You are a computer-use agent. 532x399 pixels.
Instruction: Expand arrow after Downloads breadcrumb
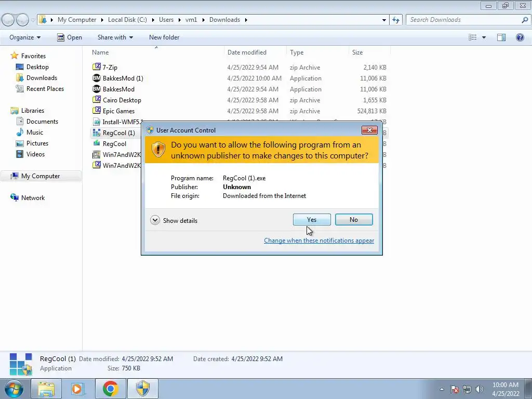pyautogui.click(x=246, y=20)
